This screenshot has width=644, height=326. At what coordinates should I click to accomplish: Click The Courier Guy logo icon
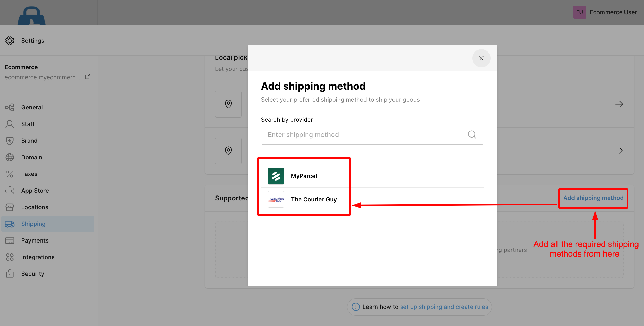click(x=276, y=199)
